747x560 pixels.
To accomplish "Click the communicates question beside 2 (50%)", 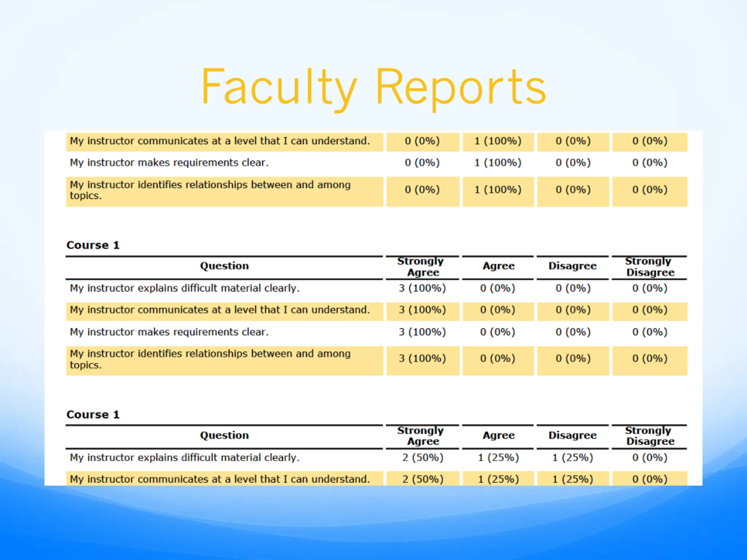I will (220, 479).
